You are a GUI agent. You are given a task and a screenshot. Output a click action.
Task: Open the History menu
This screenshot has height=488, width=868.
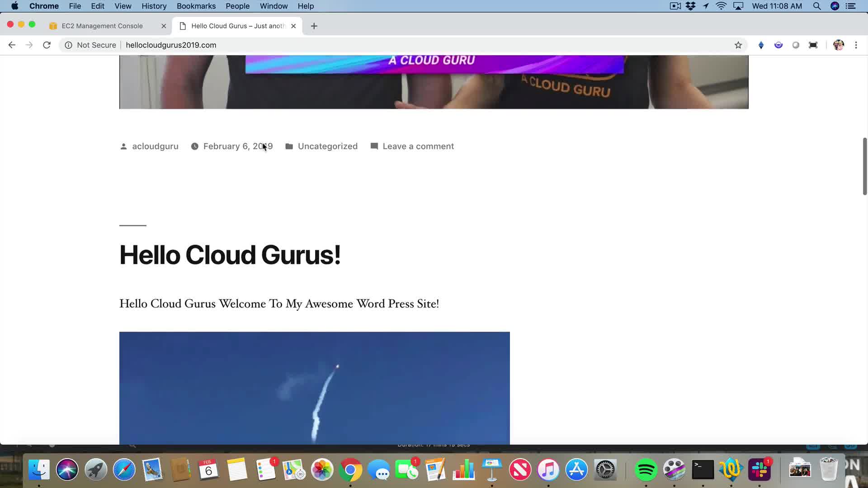coord(154,6)
